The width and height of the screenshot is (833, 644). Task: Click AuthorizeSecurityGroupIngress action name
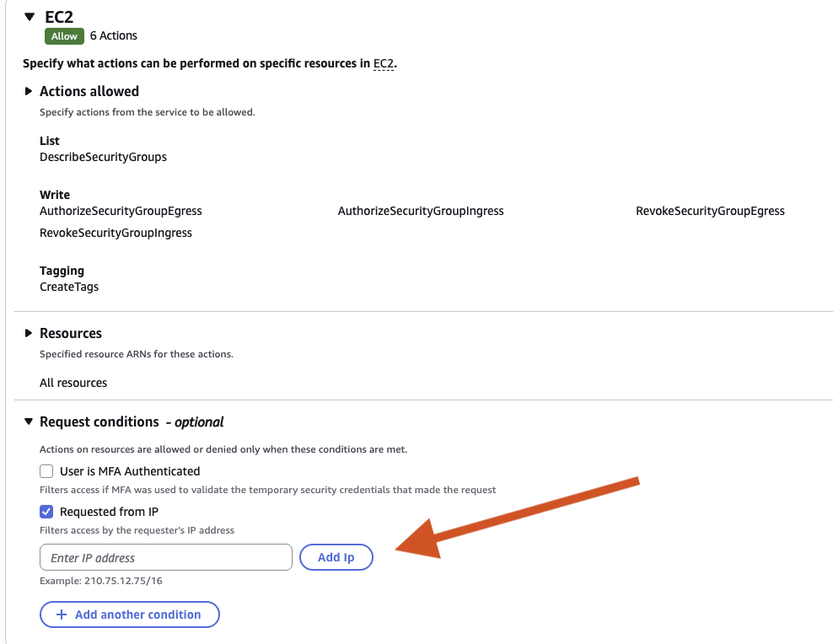(421, 211)
